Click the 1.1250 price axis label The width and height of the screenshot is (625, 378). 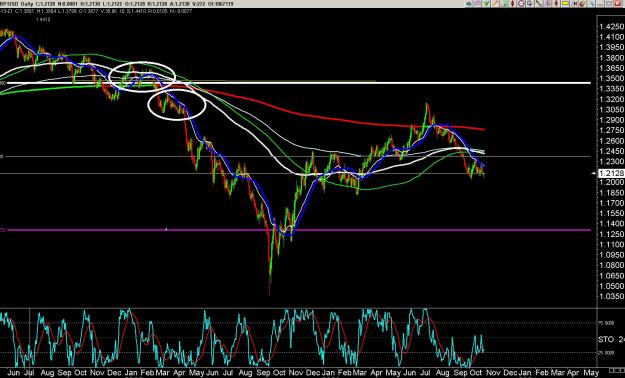[x=611, y=234]
